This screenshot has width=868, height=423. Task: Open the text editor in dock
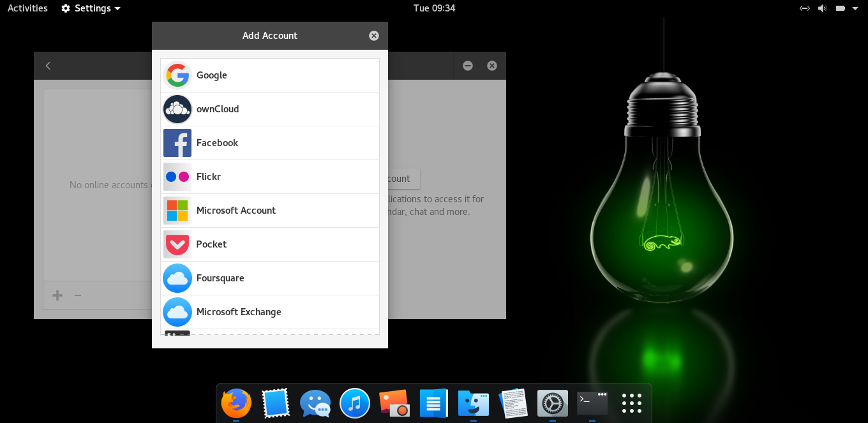(x=513, y=403)
